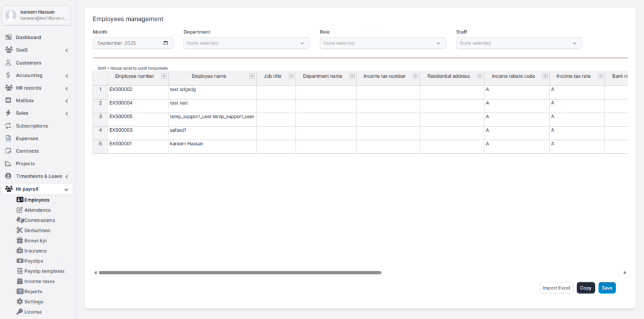The image size is (644, 319).
Task: Click the Mailbox icon in sidebar
Action: tap(9, 100)
